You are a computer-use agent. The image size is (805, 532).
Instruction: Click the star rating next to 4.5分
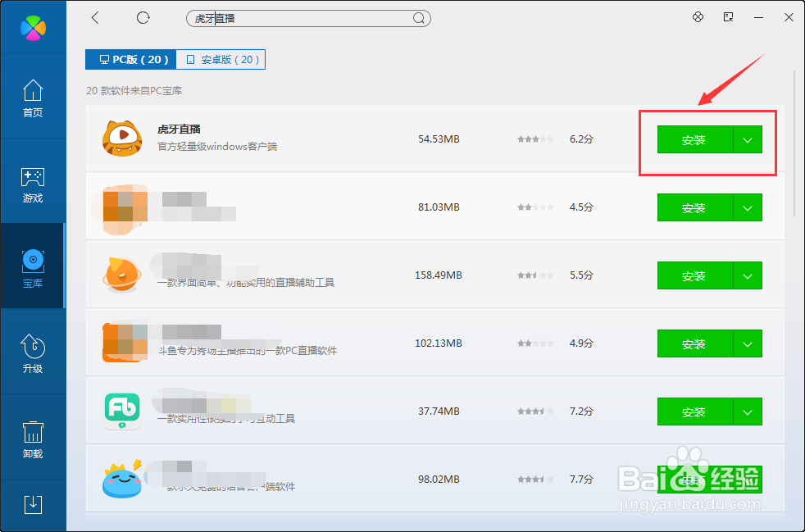click(535, 207)
